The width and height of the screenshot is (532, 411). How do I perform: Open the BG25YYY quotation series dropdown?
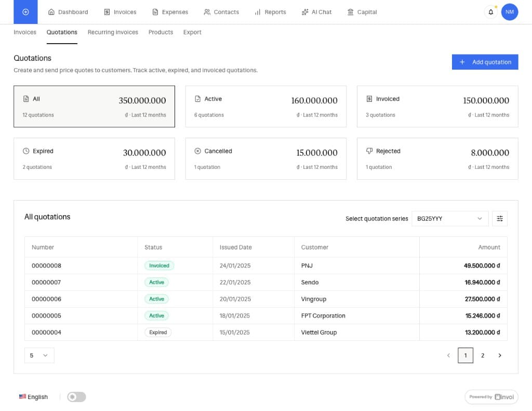pos(450,219)
